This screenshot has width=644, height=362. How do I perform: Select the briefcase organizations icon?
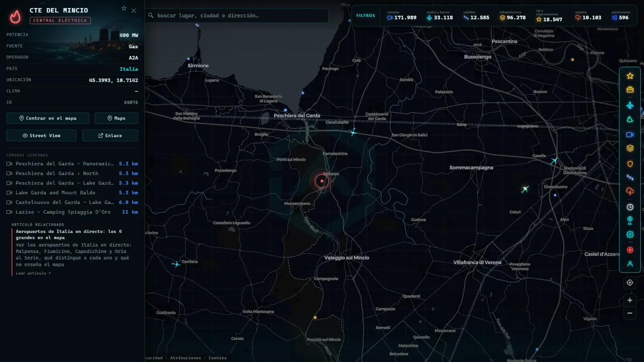click(x=630, y=90)
